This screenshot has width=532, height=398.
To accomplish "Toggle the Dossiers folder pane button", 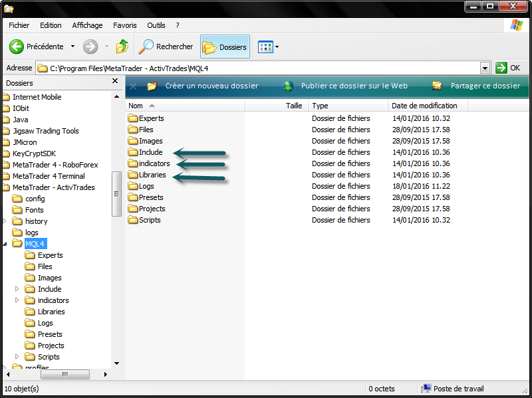I will tap(225, 47).
